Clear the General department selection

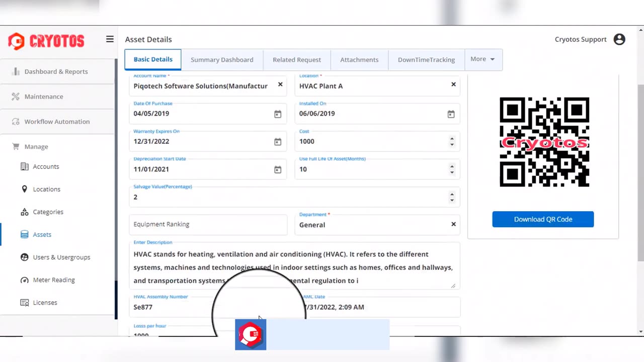pyautogui.click(x=453, y=224)
